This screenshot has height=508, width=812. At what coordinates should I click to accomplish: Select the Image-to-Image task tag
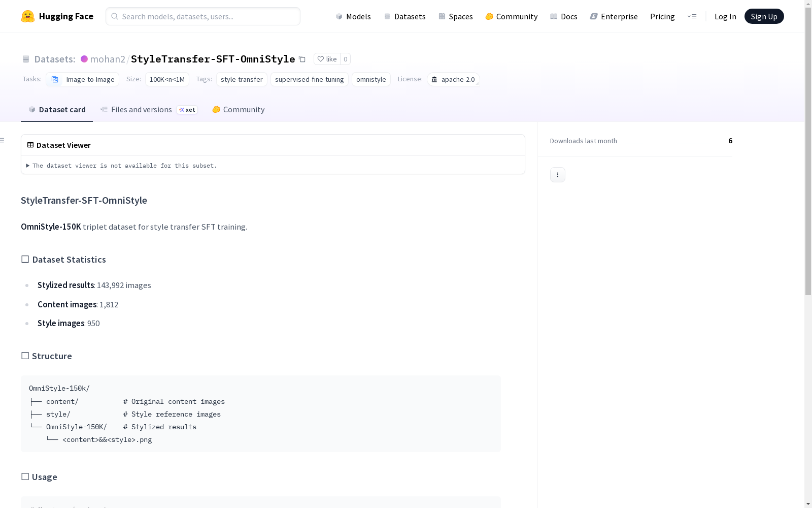[83, 79]
